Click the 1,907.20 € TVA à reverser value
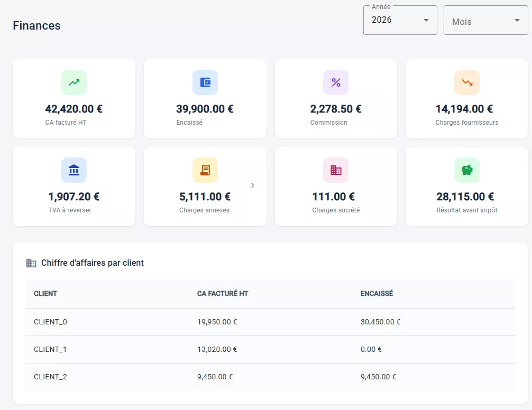The width and height of the screenshot is (532, 410). pyautogui.click(x=74, y=197)
